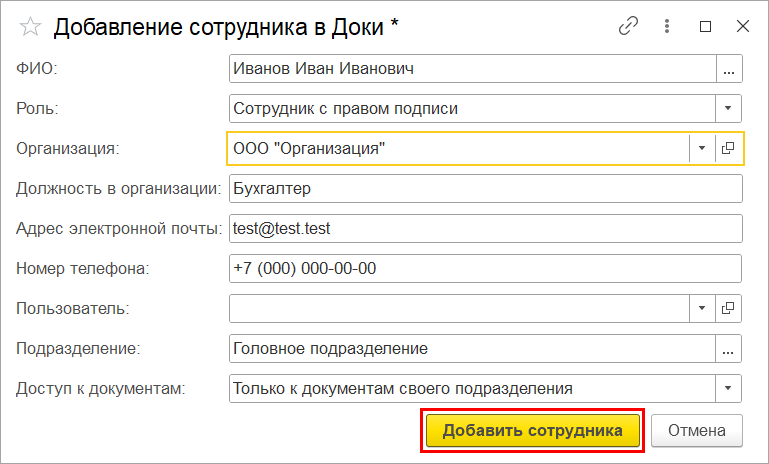Image resolution: width=769 pixels, height=464 pixels.
Task: Copy link to form via chain icon
Action: pos(628,26)
